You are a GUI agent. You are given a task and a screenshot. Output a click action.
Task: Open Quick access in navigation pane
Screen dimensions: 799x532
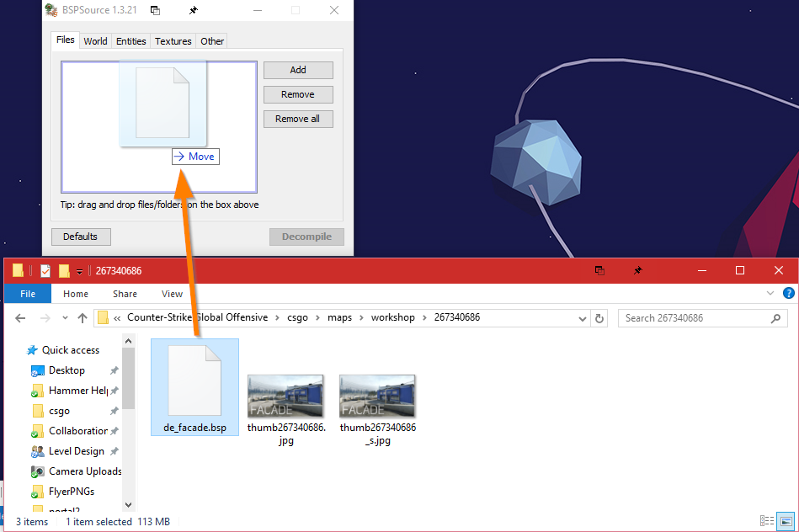63,350
